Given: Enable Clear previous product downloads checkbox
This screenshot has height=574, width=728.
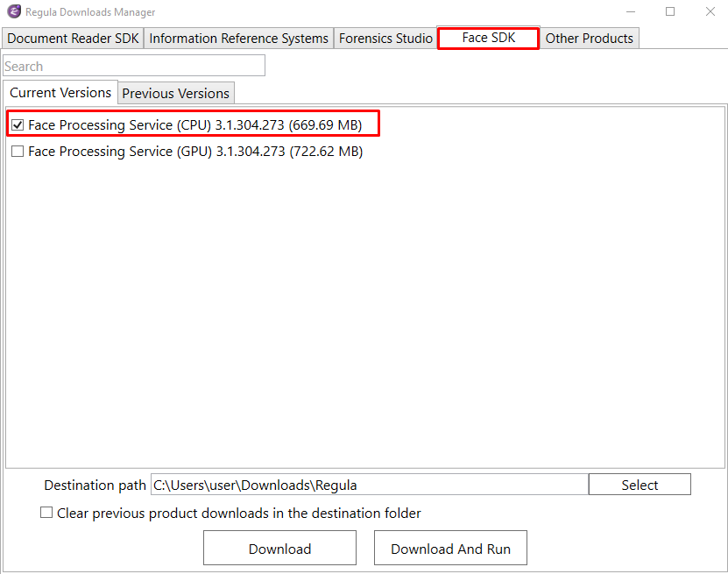Looking at the screenshot, I should (x=46, y=513).
